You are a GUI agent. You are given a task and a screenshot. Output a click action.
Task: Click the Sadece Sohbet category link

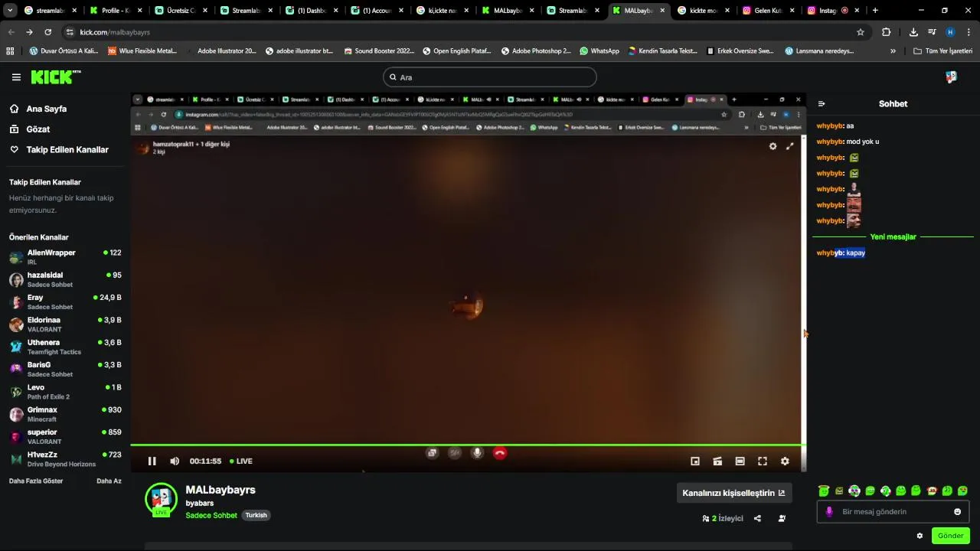pos(211,516)
